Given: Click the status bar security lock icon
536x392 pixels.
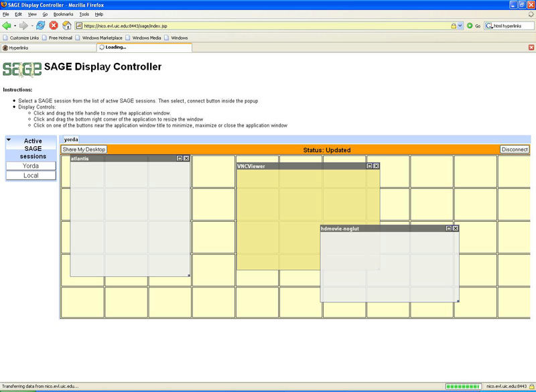Looking at the screenshot, I should pyautogui.click(x=531, y=387).
